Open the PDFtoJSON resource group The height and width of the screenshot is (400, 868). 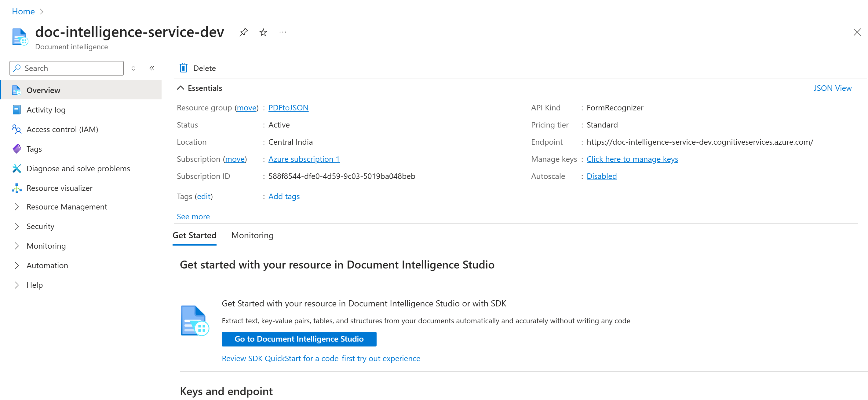[288, 108]
